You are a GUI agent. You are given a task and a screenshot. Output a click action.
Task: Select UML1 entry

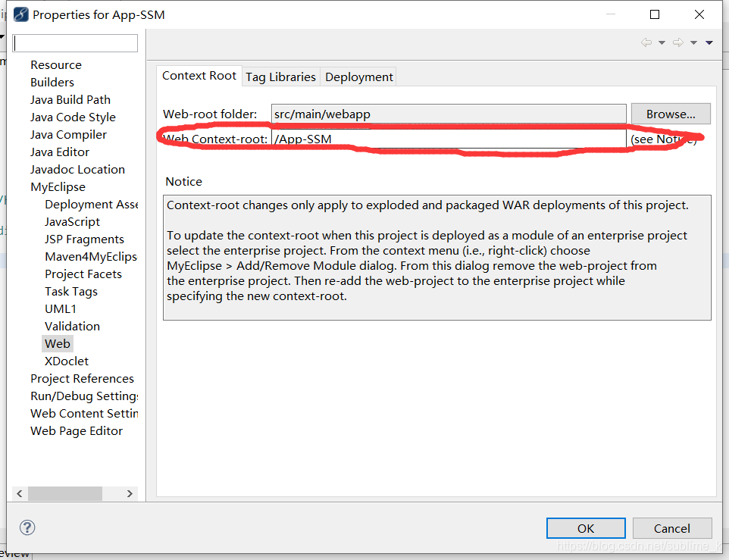(x=60, y=308)
